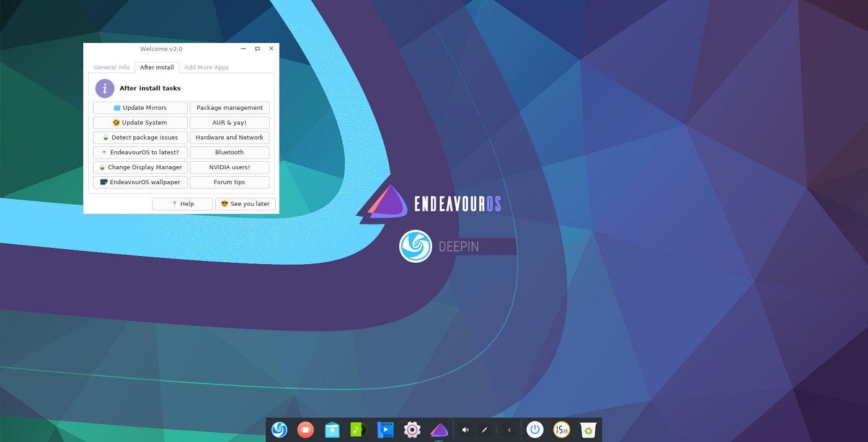Open Update Mirrors from After install tasks
The width and height of the screenshot is (868, 442).
(139, 107)
